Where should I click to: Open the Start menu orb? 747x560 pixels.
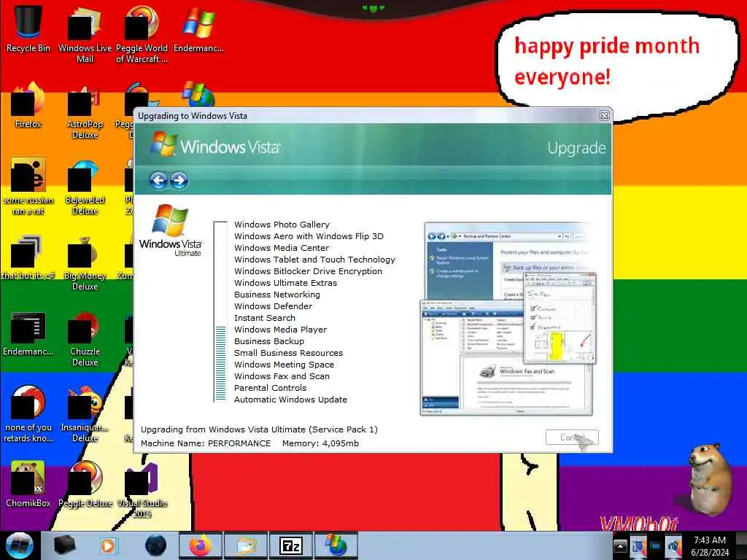(19, 545)
